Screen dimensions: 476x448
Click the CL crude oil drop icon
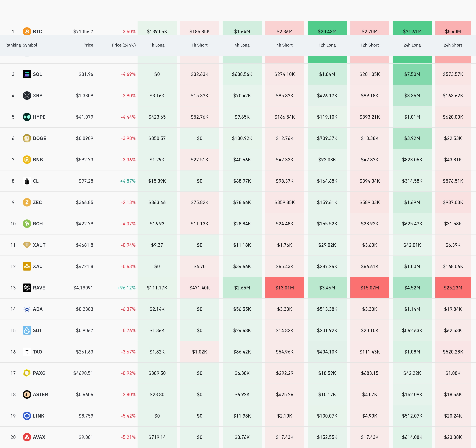[x=27, y=181]
